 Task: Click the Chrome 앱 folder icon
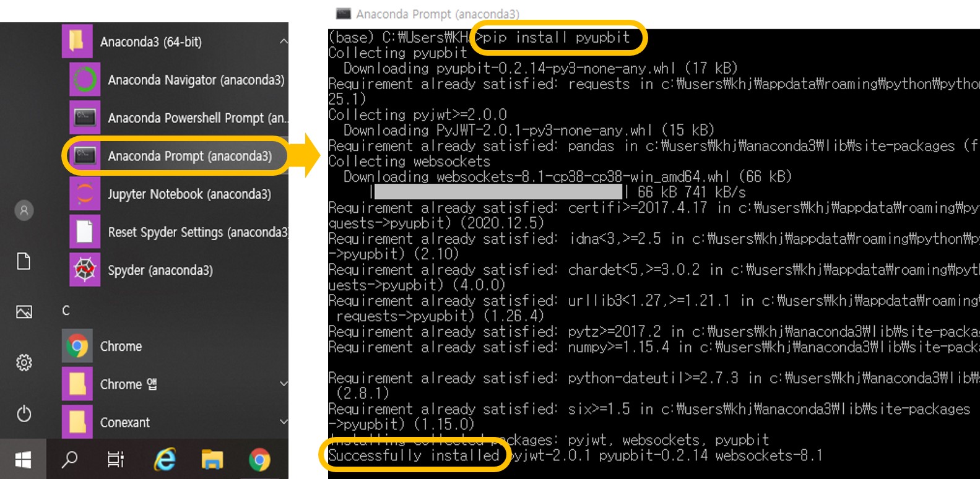(77, 384)
